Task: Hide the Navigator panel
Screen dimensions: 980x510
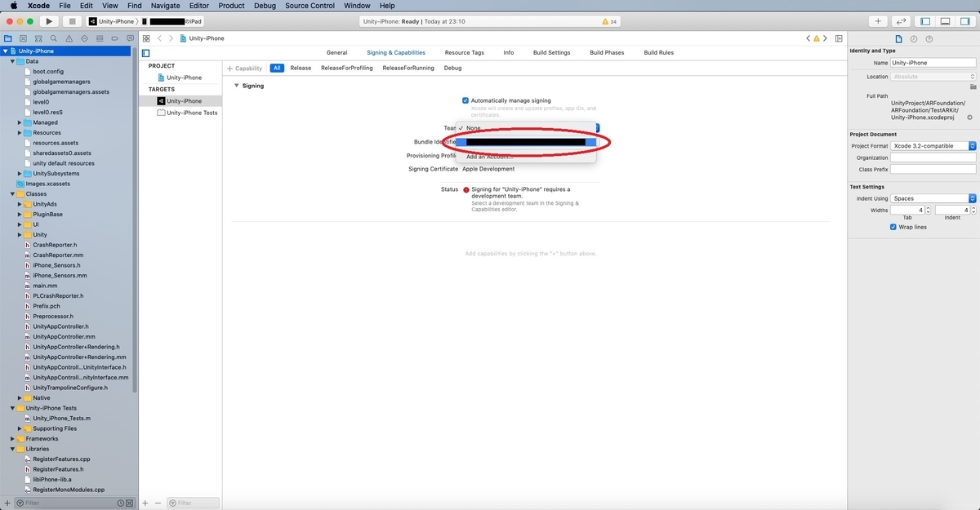Action: click(926, 21)
